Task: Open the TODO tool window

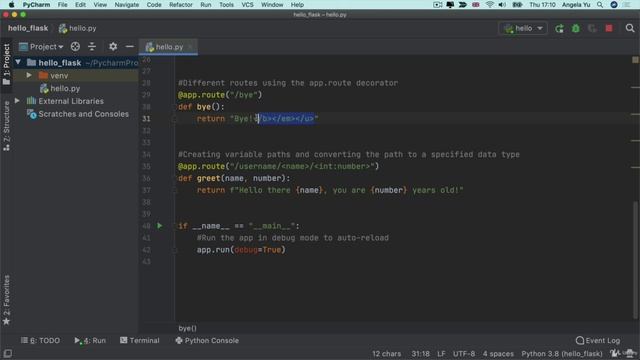Action: click(x=40, y=340)
